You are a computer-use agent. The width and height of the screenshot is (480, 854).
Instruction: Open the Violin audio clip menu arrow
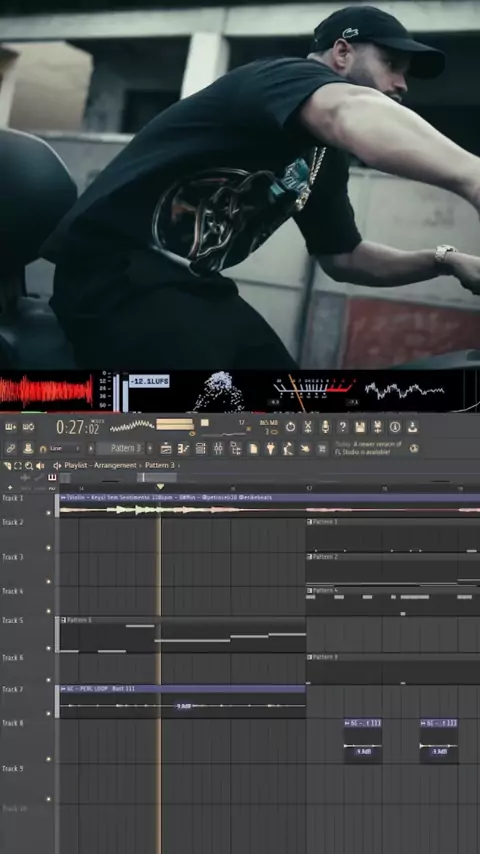pos(63,497)
